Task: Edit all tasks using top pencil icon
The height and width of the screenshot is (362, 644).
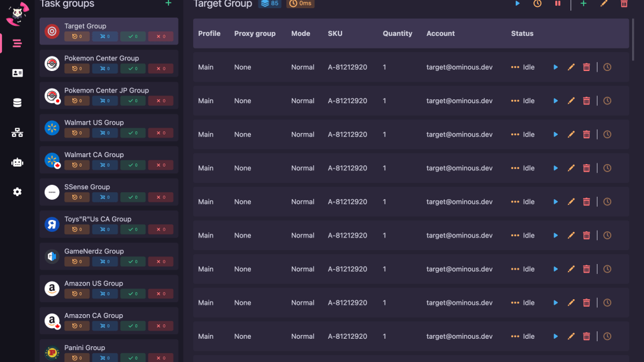Action: pos(604,4)
